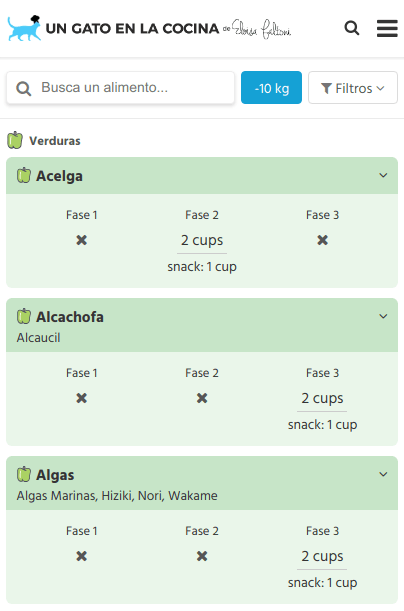This screenshot has width=404, height=611.
Task: Focus the Busca un alimento search field
Action: 120,88
